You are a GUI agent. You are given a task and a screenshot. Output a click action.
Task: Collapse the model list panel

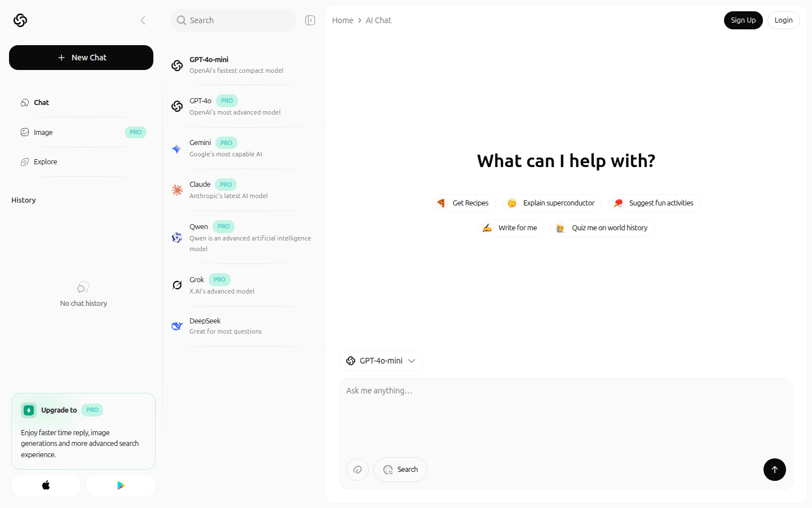click(x=310, y=20)
